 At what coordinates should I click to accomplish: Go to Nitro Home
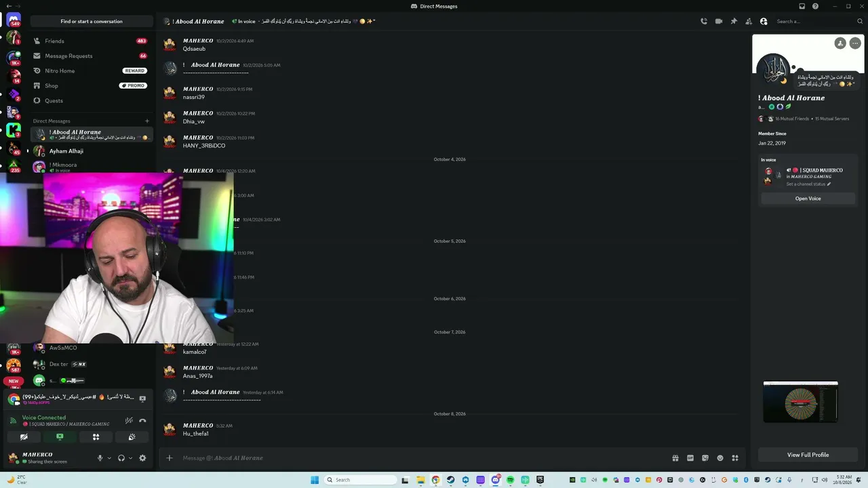(91, 70)
